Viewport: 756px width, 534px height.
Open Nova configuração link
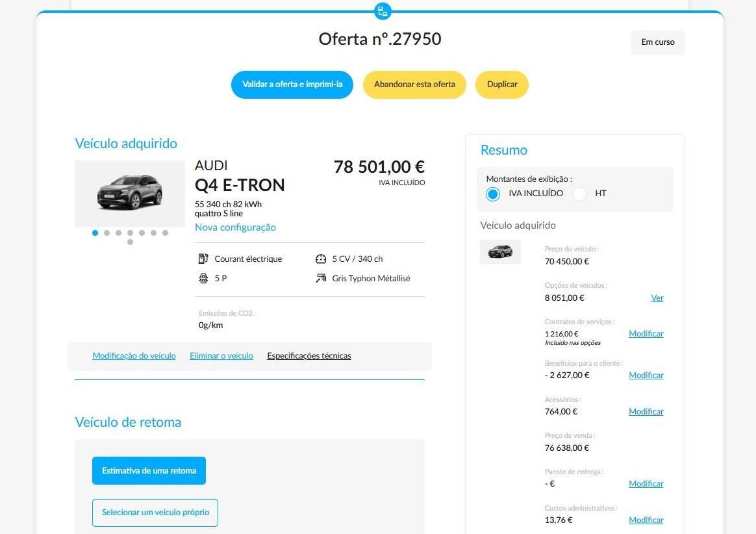[x=235, y=227]
